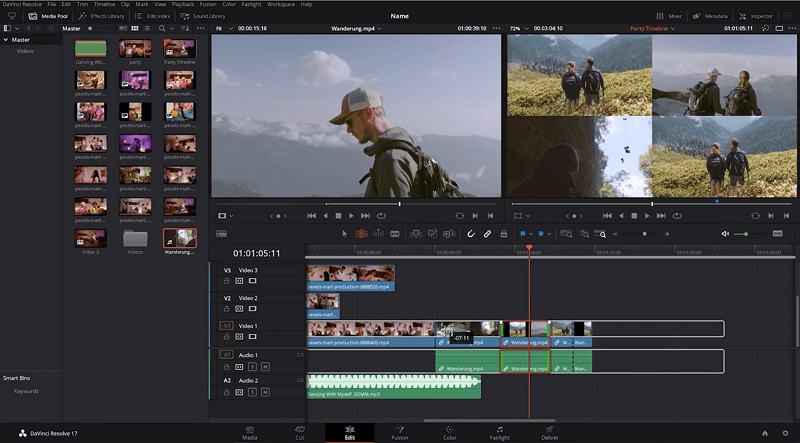Lock the Audio 1 track
800x443 pixels.
click(226, 367)
